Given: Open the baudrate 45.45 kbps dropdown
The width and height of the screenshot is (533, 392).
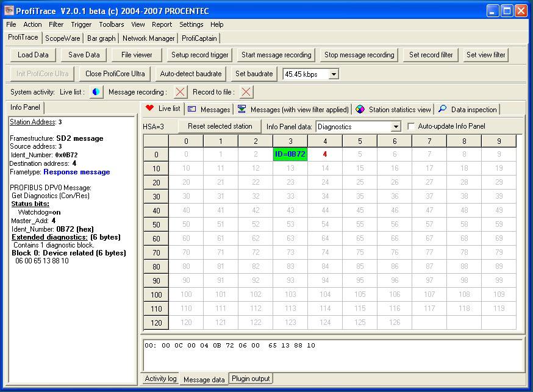Looking at the screenshot, I should coord(334,74).
